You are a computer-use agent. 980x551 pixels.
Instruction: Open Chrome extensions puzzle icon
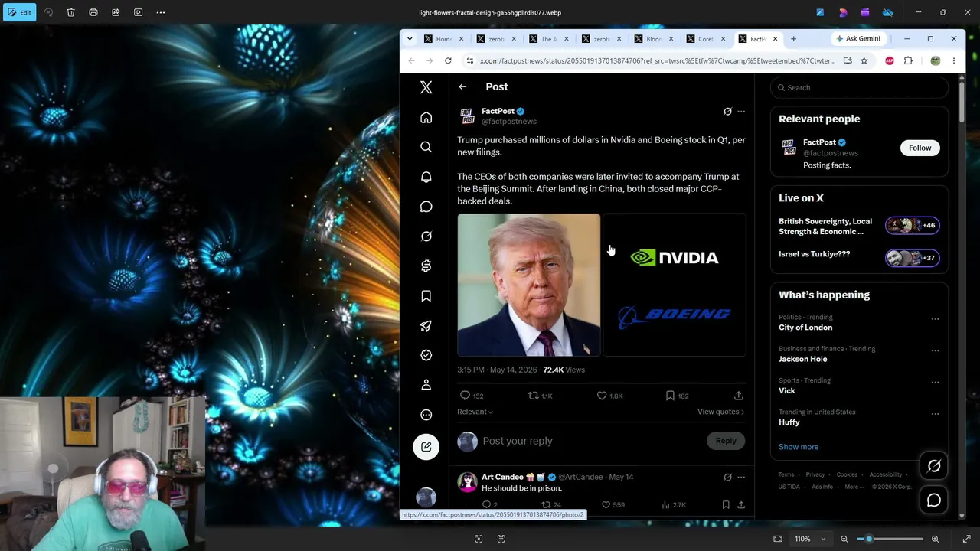(908, 60)
